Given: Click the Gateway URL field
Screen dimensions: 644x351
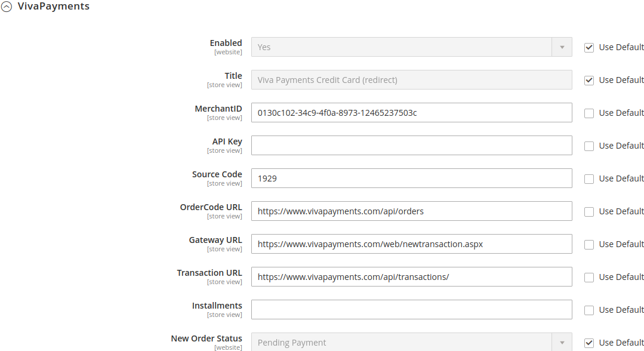Looking at the screenshot, I should (x=412, y=244).
